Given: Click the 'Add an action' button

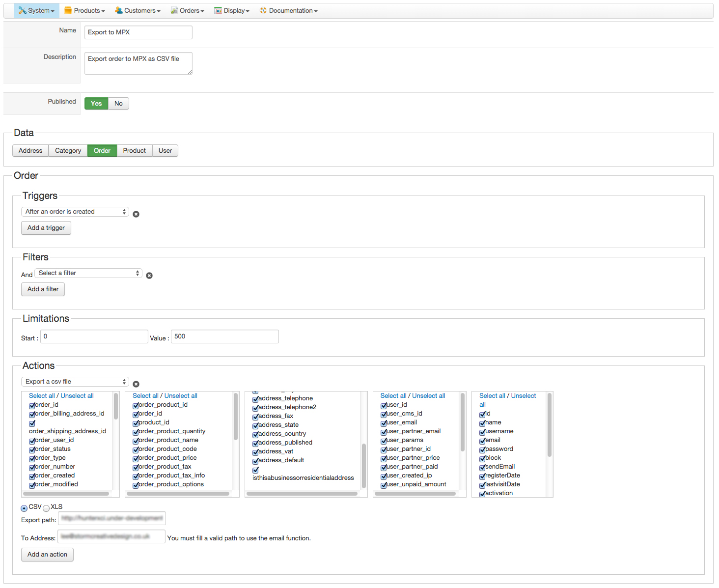Looking at the screenshot, I should click(47, 555).
